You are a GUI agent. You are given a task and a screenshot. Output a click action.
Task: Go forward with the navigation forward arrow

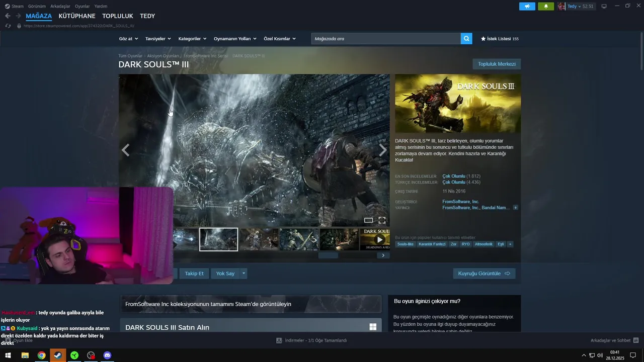[x=19, y=16]
